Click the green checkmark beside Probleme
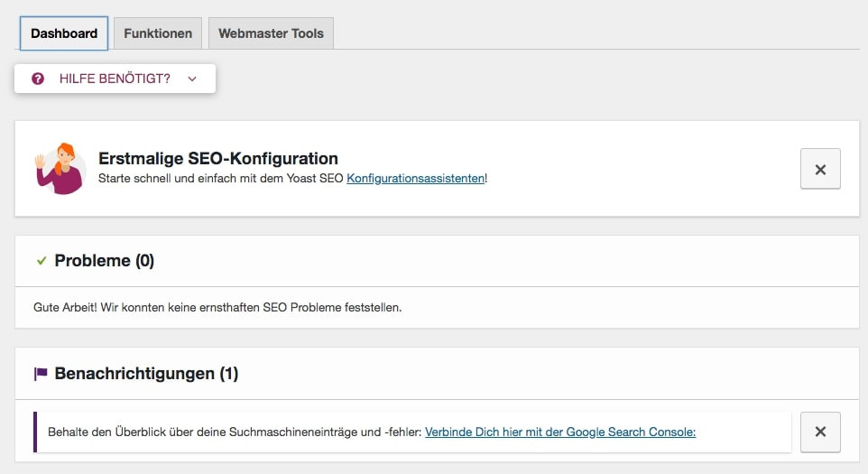This screenshot has width=868, height=474. [x=42, y=261]
